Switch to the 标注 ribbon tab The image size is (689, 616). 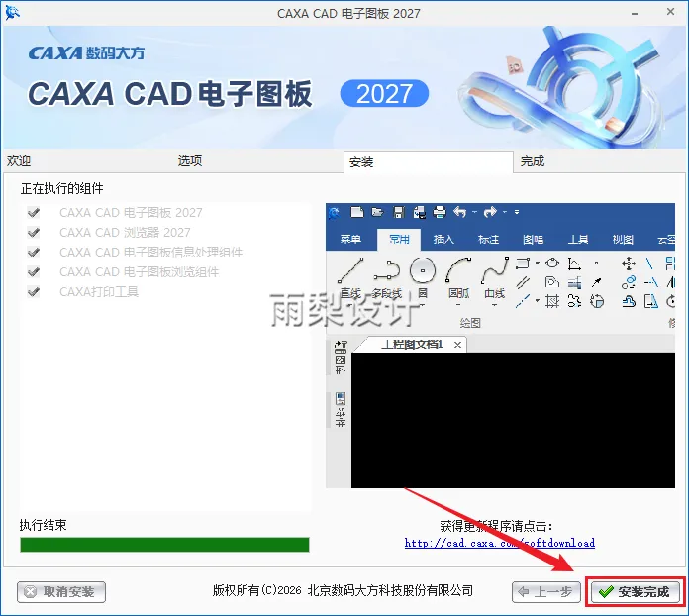488,240
